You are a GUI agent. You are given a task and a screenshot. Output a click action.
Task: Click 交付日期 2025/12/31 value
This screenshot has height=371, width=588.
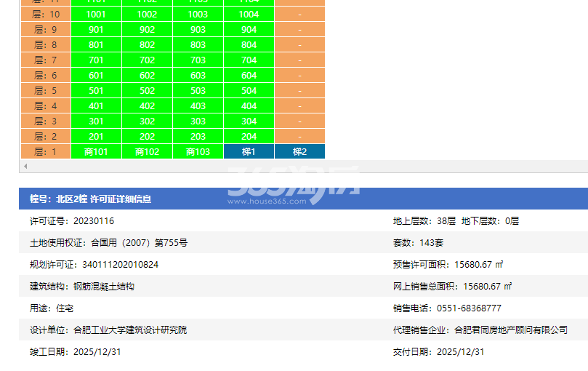[x=461, y=352]
